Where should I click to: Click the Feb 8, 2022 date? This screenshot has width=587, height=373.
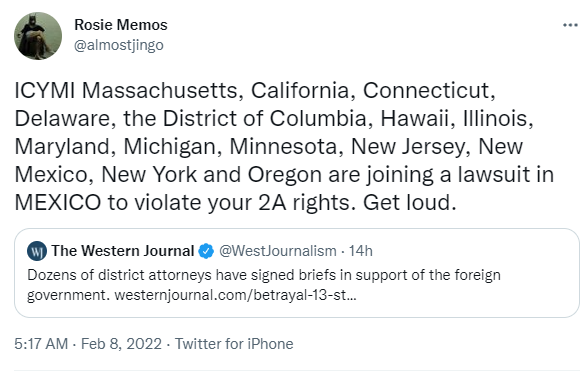pos(121,344)
